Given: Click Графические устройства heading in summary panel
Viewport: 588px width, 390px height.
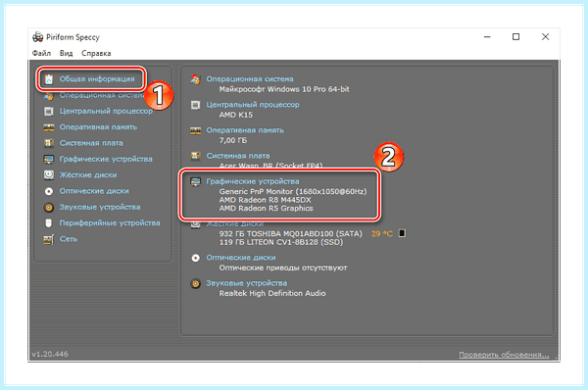Looking at the screenshot, I should (x=253, y=181).
